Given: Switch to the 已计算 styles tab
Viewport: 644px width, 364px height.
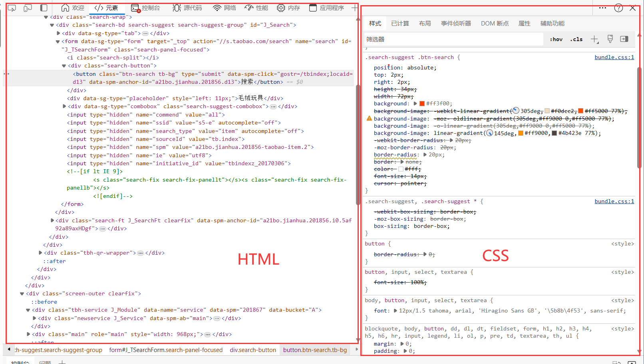Looking at the screenshot, I should [400, 24].
